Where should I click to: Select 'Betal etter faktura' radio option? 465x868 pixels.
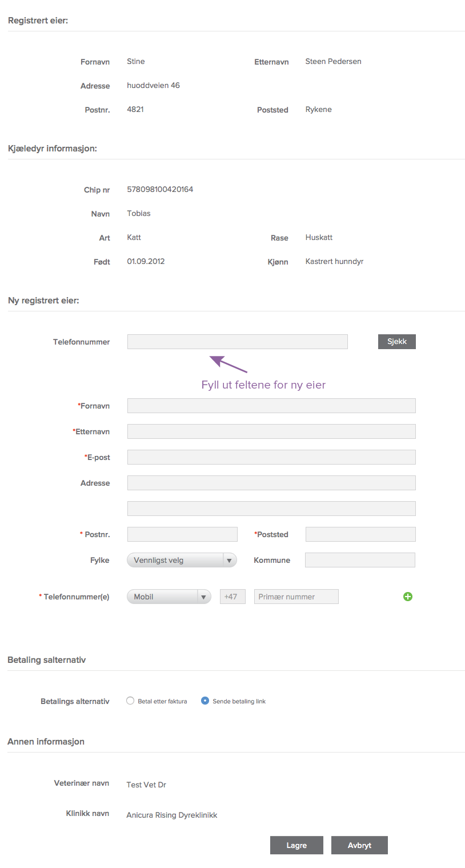[130, 701]
